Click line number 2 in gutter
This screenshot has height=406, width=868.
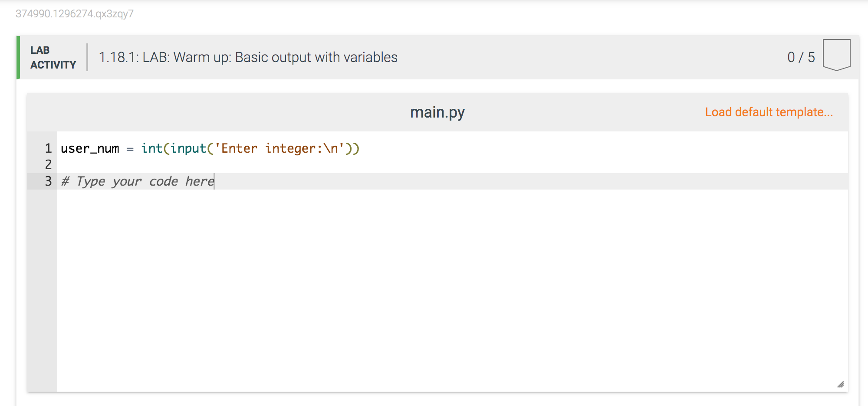pyautogui.click(x=48, y=164)
